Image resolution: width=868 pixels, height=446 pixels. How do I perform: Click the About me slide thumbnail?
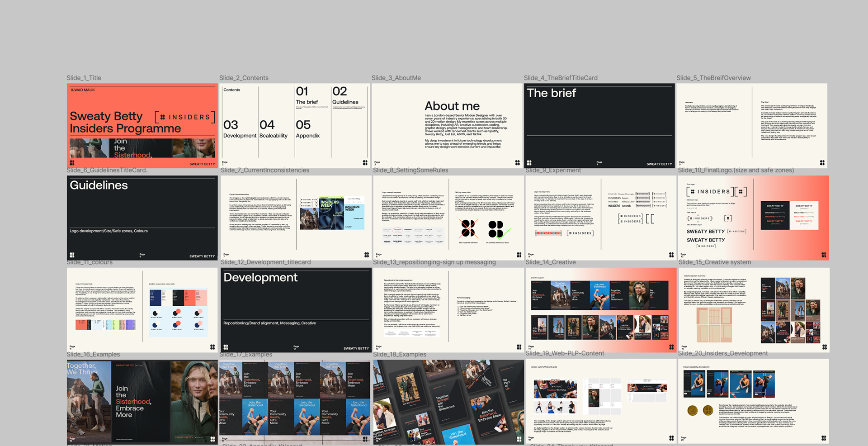(447, 126)
